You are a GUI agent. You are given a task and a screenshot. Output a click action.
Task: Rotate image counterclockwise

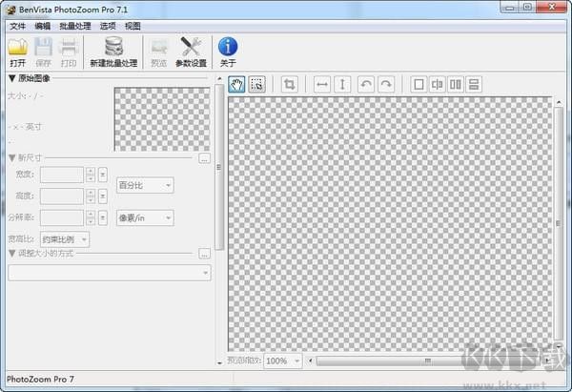(366, 84)
